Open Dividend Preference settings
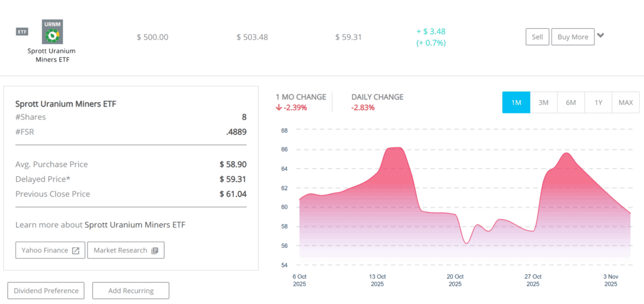644x304 pixels. (45, 291)
